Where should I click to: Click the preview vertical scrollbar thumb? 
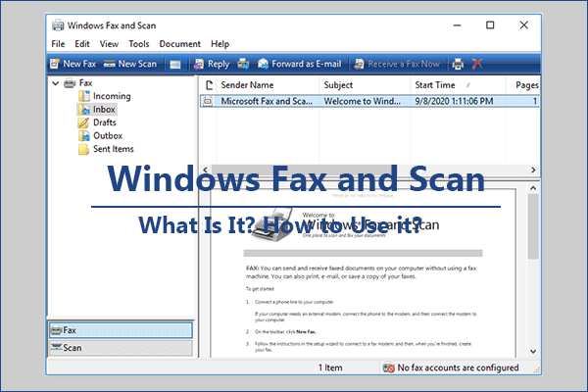tap(533, 226)
